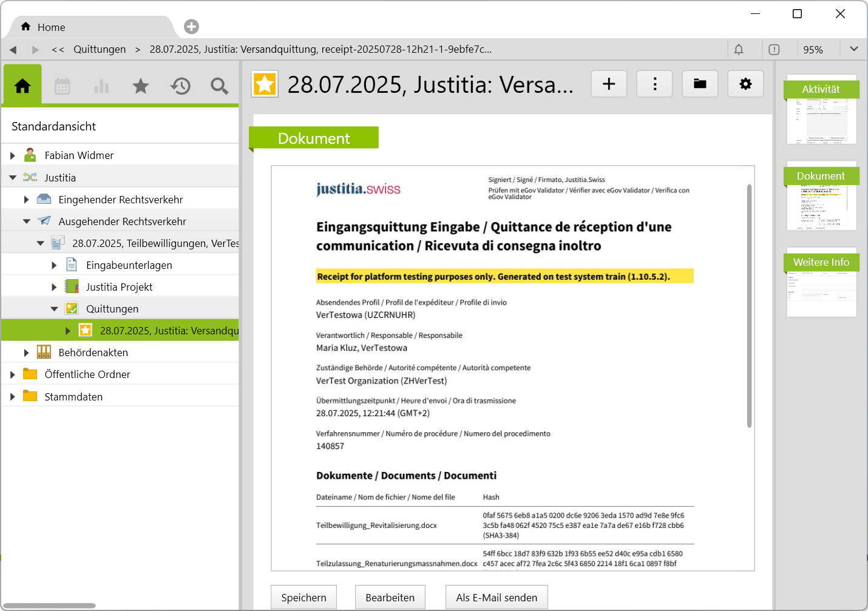Viewport: 868px width, 611px height.
Task: Open the favorites star icon in sidebar
Action: 141,86
